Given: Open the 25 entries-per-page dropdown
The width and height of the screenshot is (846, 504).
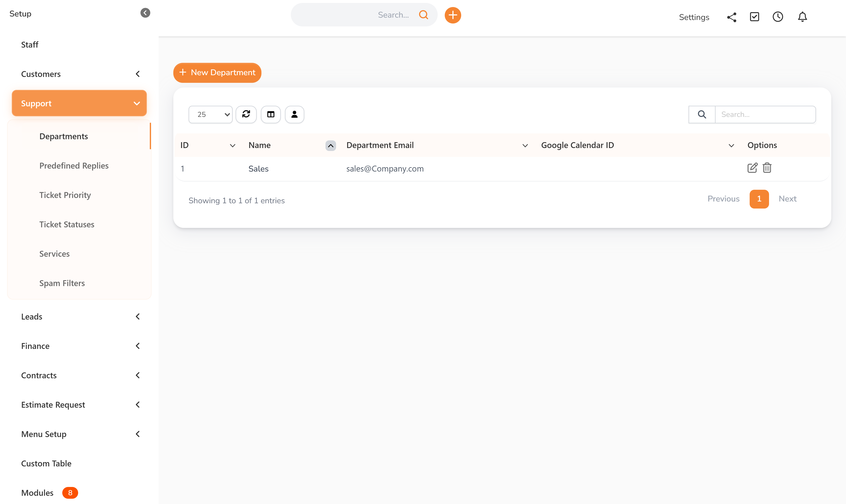Looking at the screenshot, I should [210, 115].
